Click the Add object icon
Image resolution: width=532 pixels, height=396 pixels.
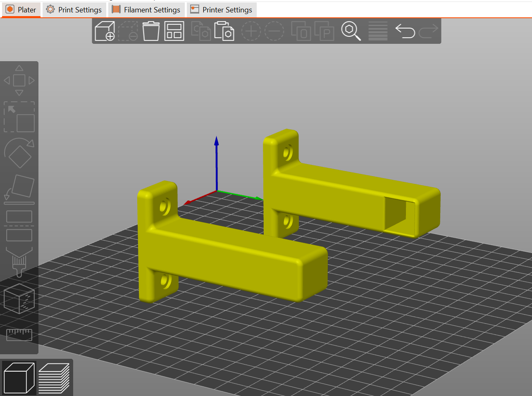click(105, 31)
